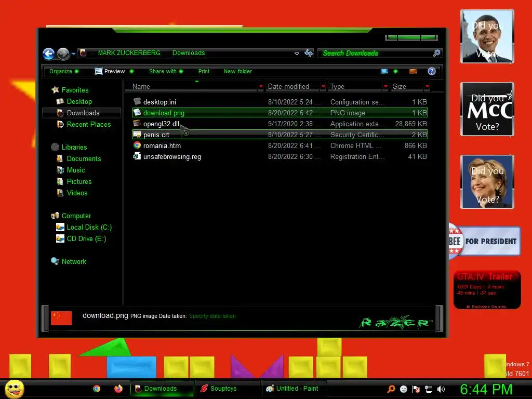Launch Firefox from the taskbar

click(x=118, y=389)
